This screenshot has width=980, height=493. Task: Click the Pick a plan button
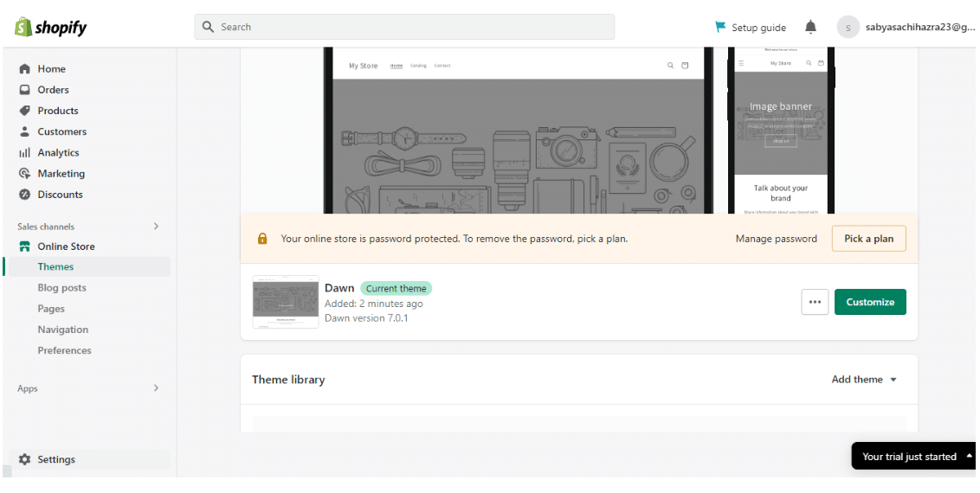(x=868, y=239)
